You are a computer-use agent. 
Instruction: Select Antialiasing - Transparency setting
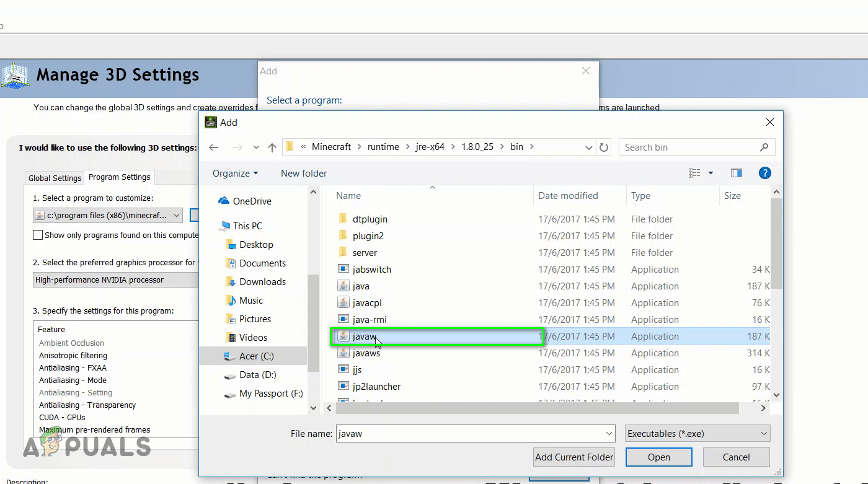click(x=87, y=405)
